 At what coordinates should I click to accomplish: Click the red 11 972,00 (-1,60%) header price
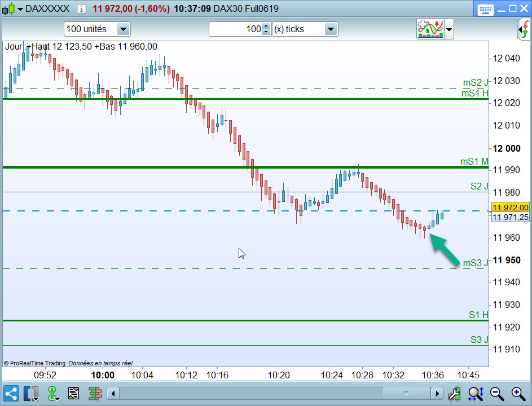pyautogui.click(x=131, y=8)
